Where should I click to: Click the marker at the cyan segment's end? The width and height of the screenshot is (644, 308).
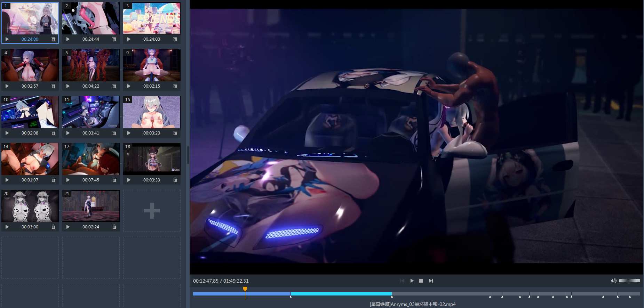[392, 296]
